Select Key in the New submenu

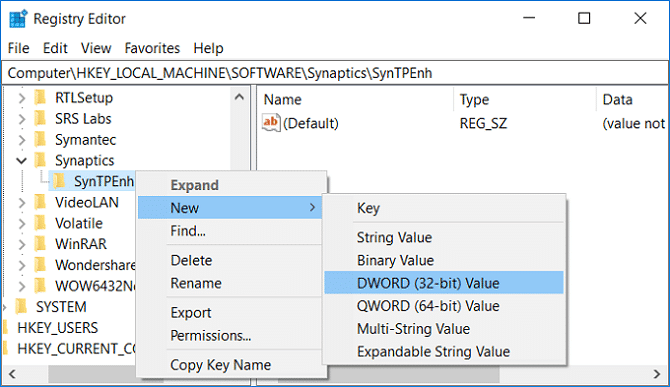(444, 208)
